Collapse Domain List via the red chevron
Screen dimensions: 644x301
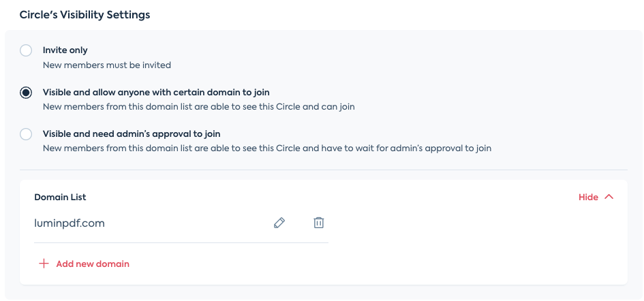point(609,197)
